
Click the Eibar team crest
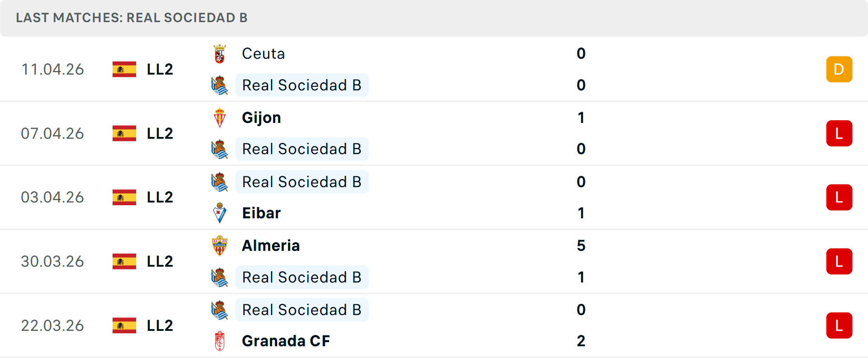coord(220,212)
